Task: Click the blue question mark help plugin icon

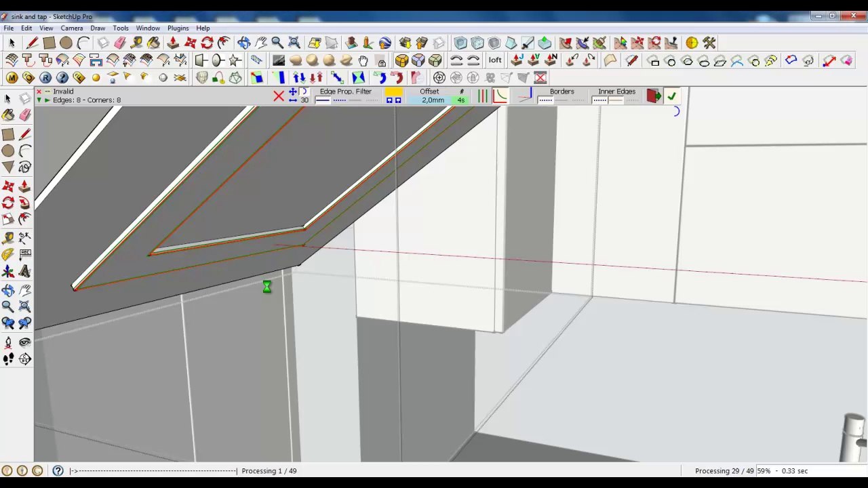Action: click(x=62, y=78)
